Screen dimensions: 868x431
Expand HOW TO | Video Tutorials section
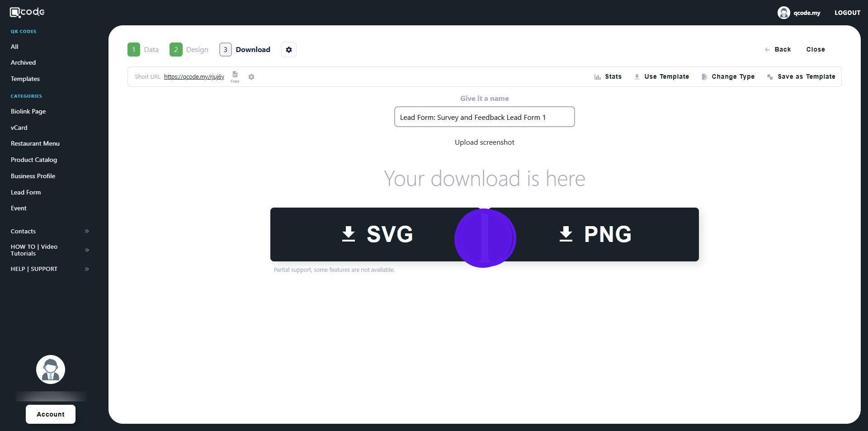coord(50,250)
